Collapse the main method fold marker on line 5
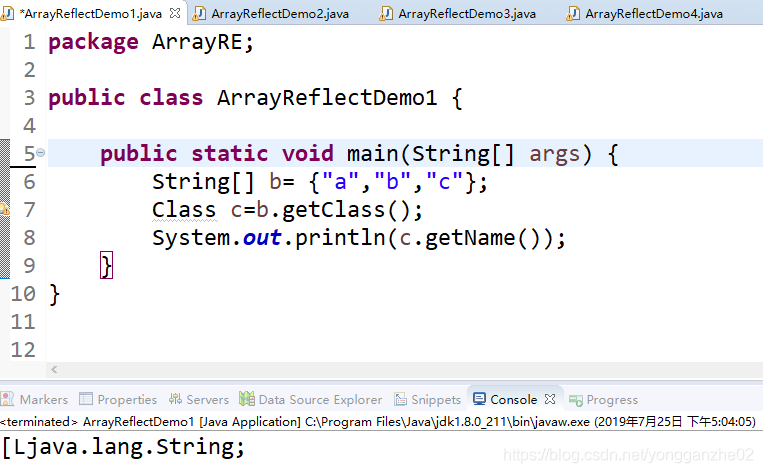This screenshot has width=763, height=473. tap(41, 153)
